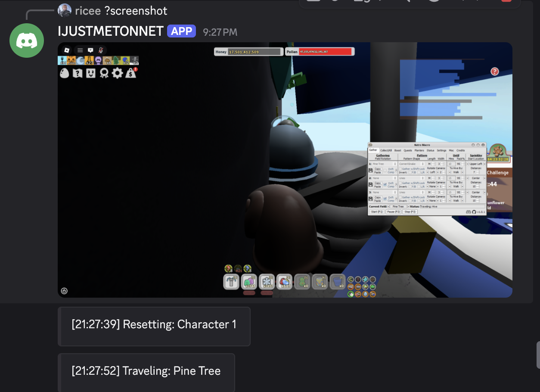Open field 2 None field rotation dropdown
The height and width of the screenshot is (392, 540).
tap(384, 178)
